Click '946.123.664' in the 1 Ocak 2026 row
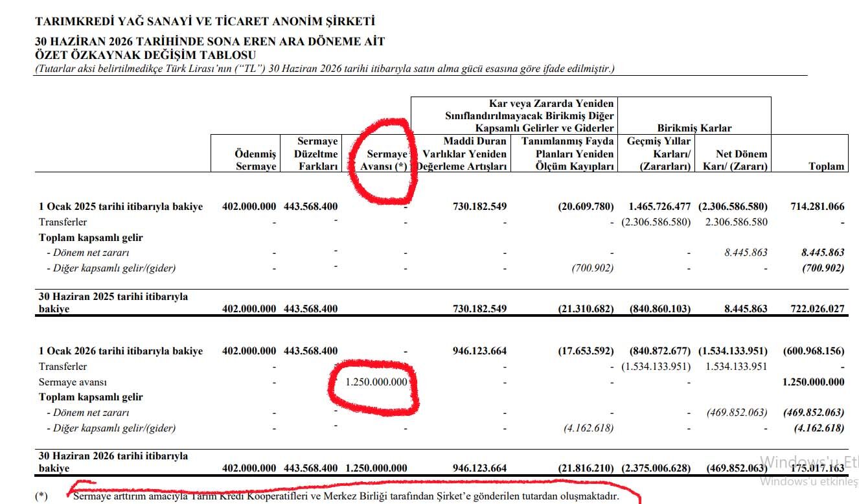 click(x=479, y=351)
